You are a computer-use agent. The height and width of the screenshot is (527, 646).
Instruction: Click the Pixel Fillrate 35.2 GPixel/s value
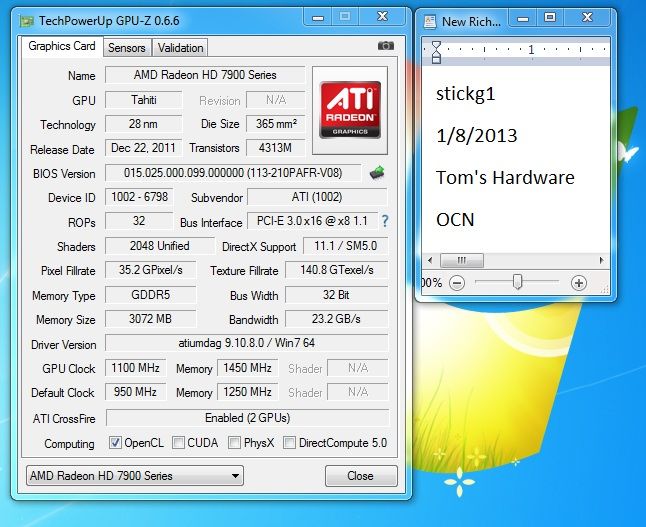tap(151, 270)
